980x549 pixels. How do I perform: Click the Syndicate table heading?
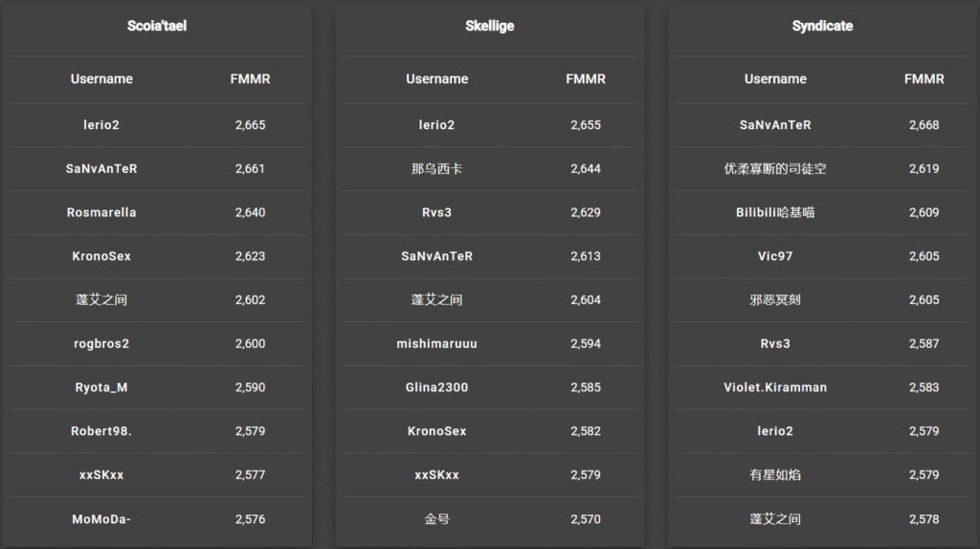822,26
